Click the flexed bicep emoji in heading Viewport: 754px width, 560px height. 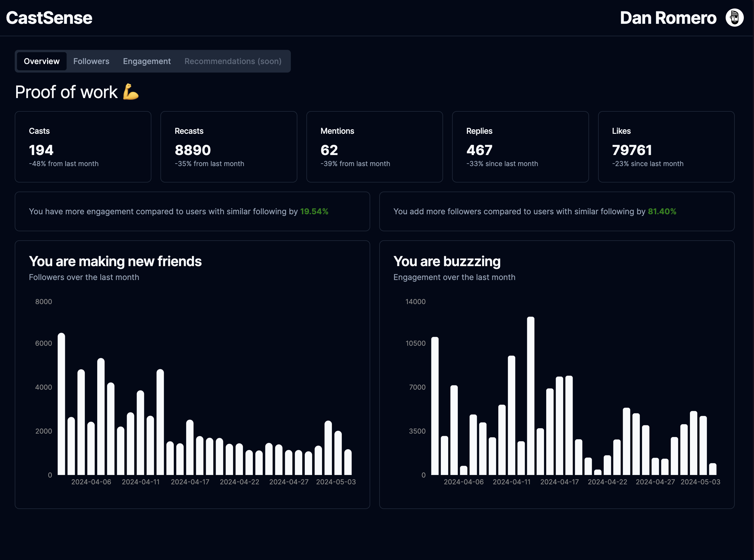point(131,92)
